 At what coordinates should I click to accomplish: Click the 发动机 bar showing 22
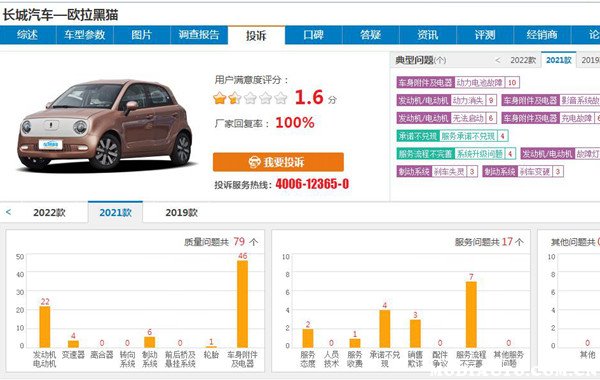[45, 327]
